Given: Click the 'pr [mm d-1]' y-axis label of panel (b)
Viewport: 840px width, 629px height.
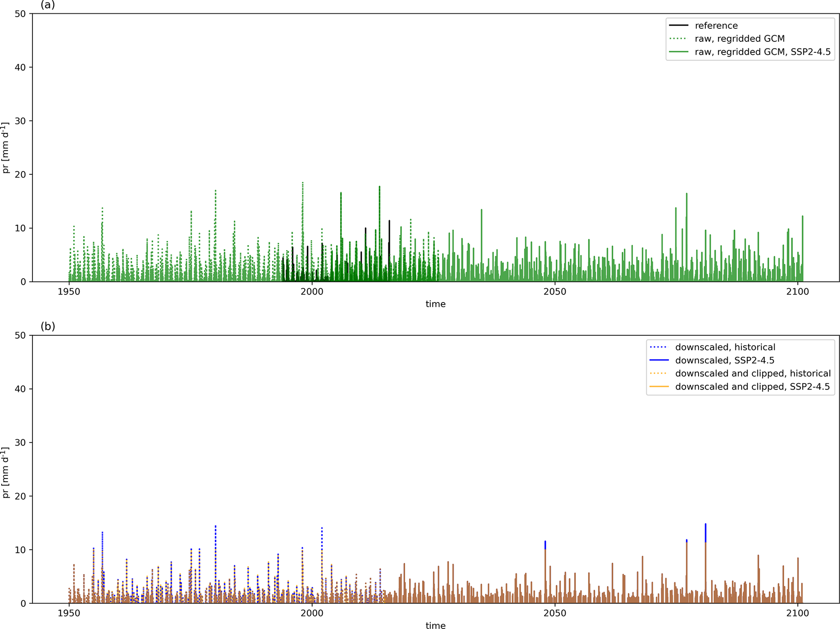Looking at the screenshot, I should coord(5,472).
